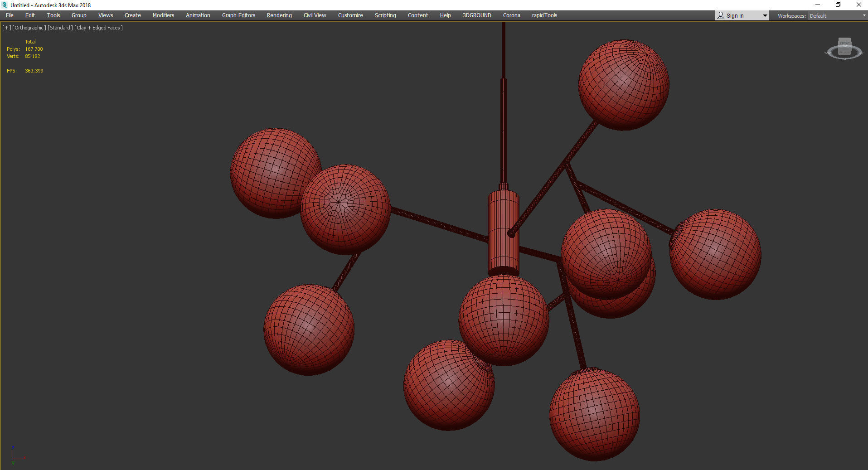Open the Edit menu
868x470 pixels.
coord(30,15)
